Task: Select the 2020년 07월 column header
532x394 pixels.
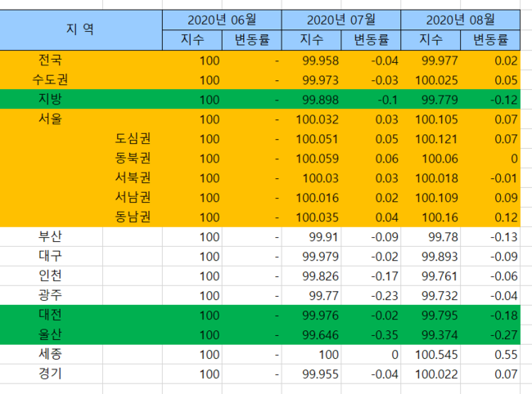Action: 341,20
